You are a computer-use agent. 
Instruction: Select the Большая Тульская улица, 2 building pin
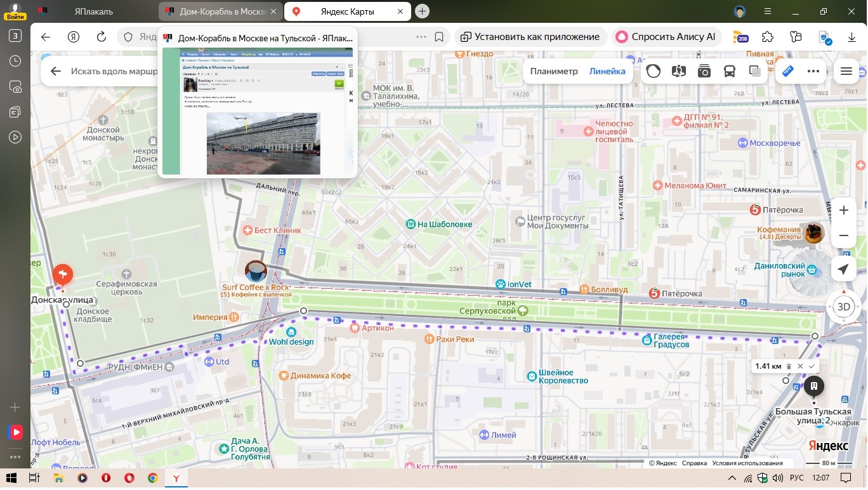[x=813, y=387]
